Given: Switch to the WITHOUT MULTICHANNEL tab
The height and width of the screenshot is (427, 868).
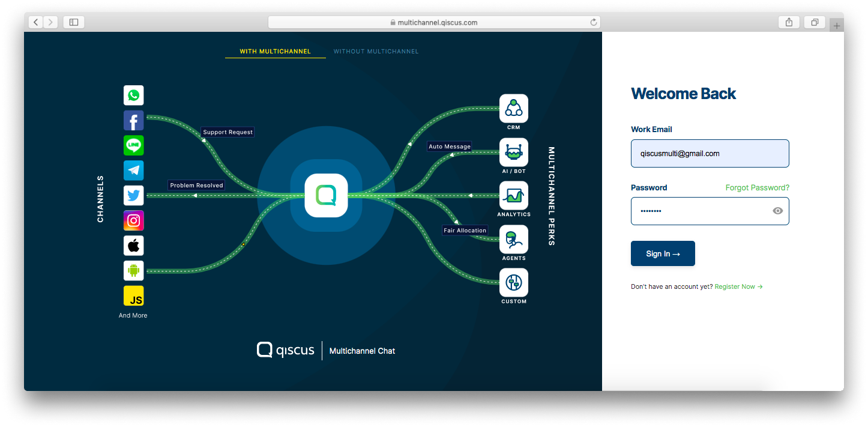Looking at the screenshot, I should [376, 51].
